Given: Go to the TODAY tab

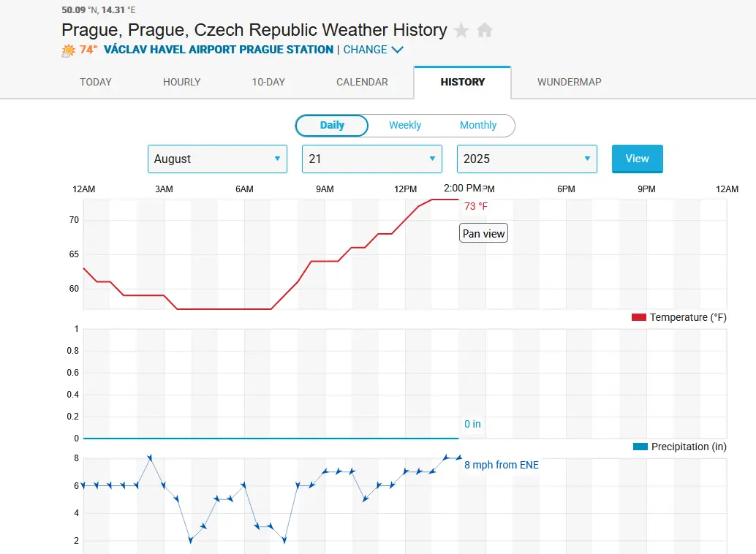Looking at the screenshot, I should point(96,82).
